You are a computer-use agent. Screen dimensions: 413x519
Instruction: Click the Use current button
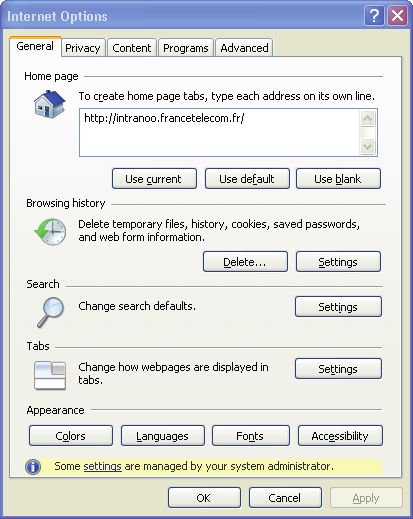(154, 179)
